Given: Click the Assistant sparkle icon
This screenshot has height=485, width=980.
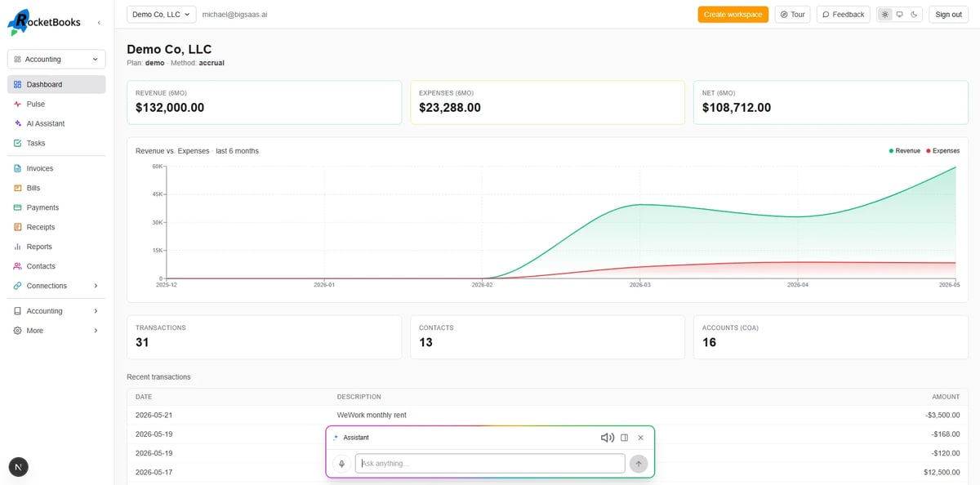Looking at the screenshot, I should [336, 438].
